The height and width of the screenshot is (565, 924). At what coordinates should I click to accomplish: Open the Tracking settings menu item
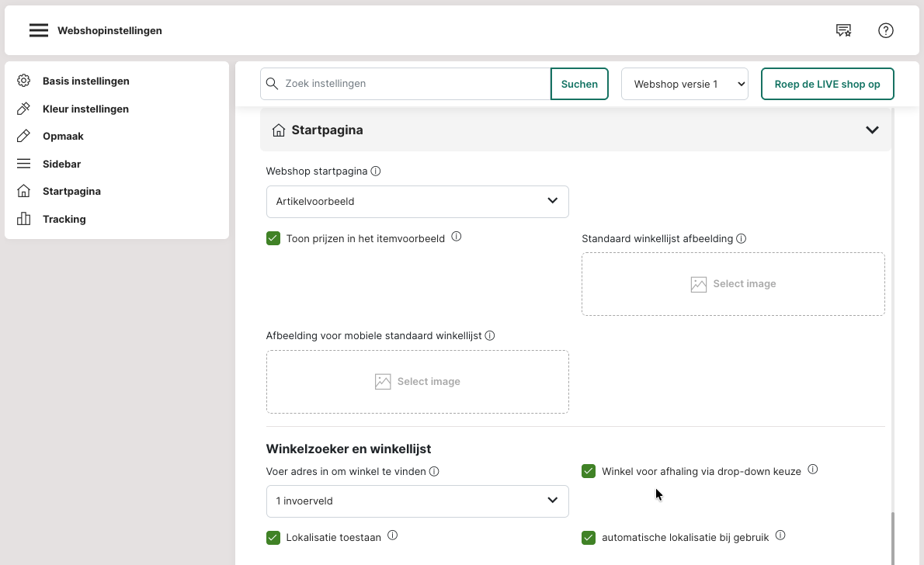[x=64, y=219]
